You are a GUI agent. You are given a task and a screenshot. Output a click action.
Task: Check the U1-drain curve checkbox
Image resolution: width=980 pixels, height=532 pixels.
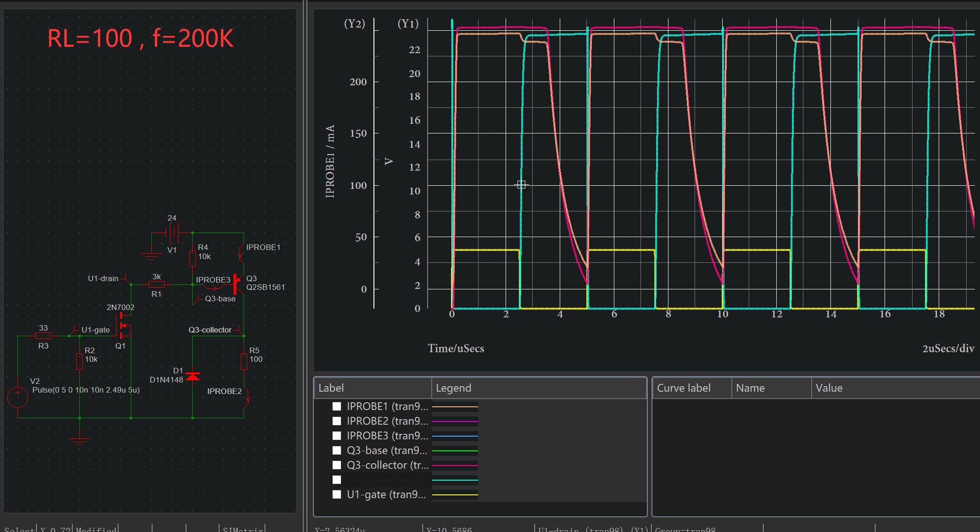[x=337, y=480]
